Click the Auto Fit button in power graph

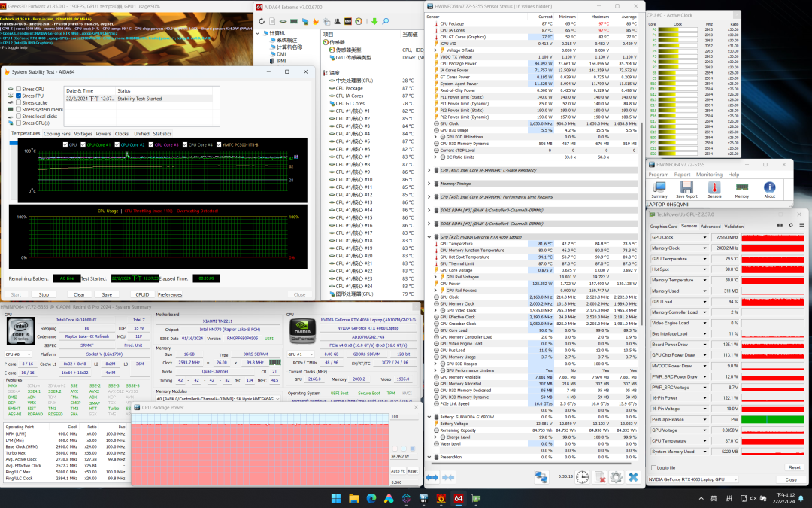tap(398, 471)
